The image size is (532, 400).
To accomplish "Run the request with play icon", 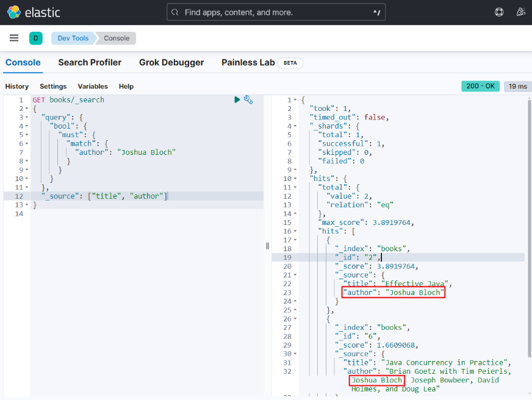I will click(237, 99).
